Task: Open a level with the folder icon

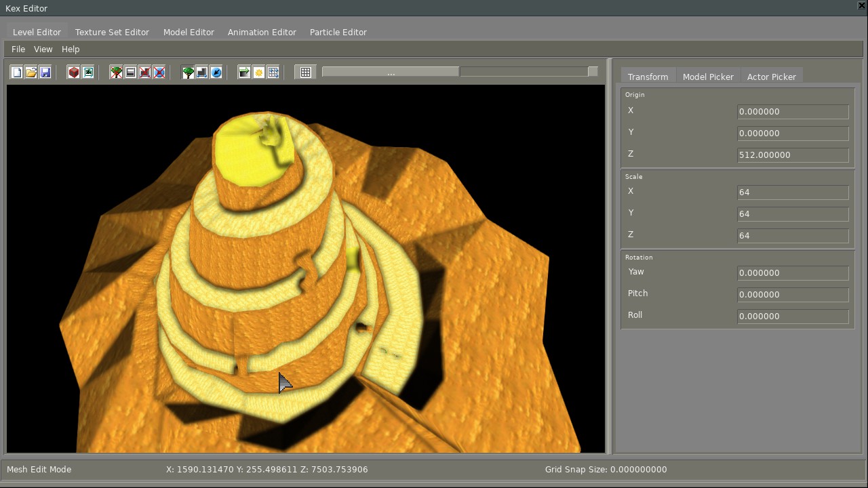Action: click(31, 73)
